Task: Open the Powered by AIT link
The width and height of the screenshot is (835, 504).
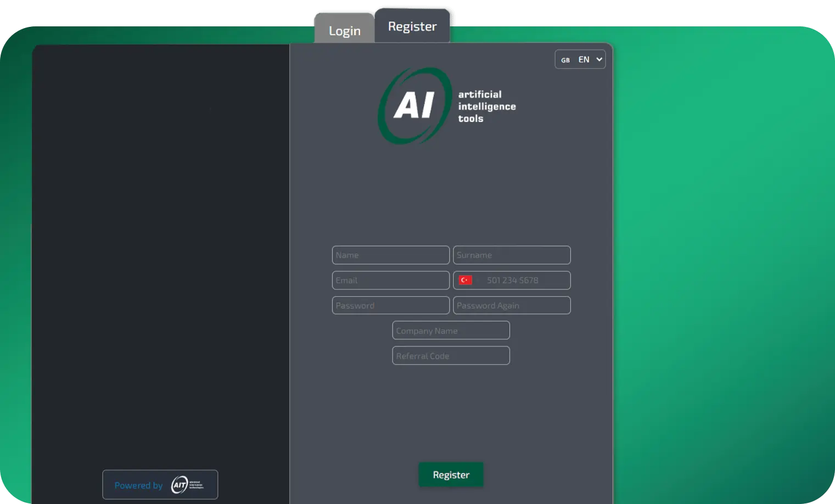Action: 160,485
